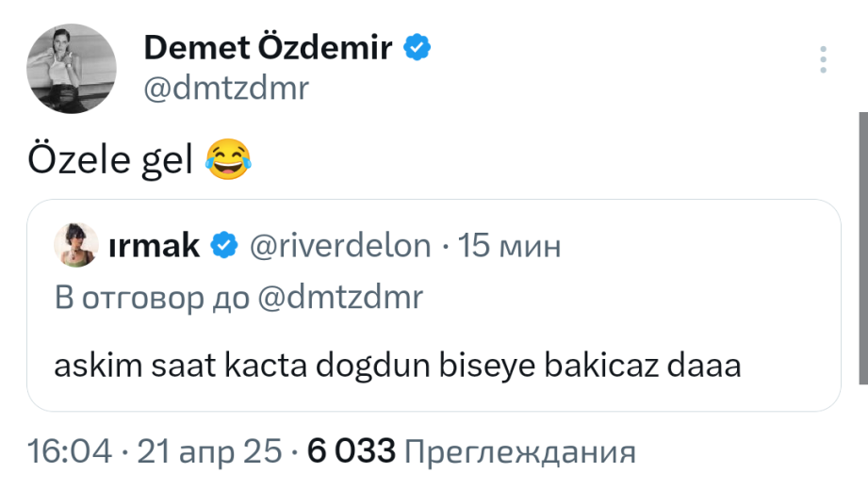Click Demet Özdemir's verified badge

pos(418,47)
